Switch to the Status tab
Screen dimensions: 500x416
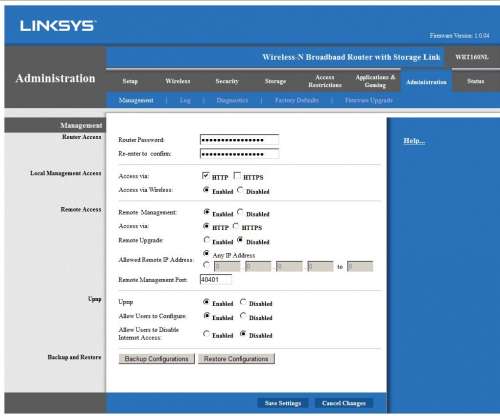pyautogui.click(x=475, y=81)
